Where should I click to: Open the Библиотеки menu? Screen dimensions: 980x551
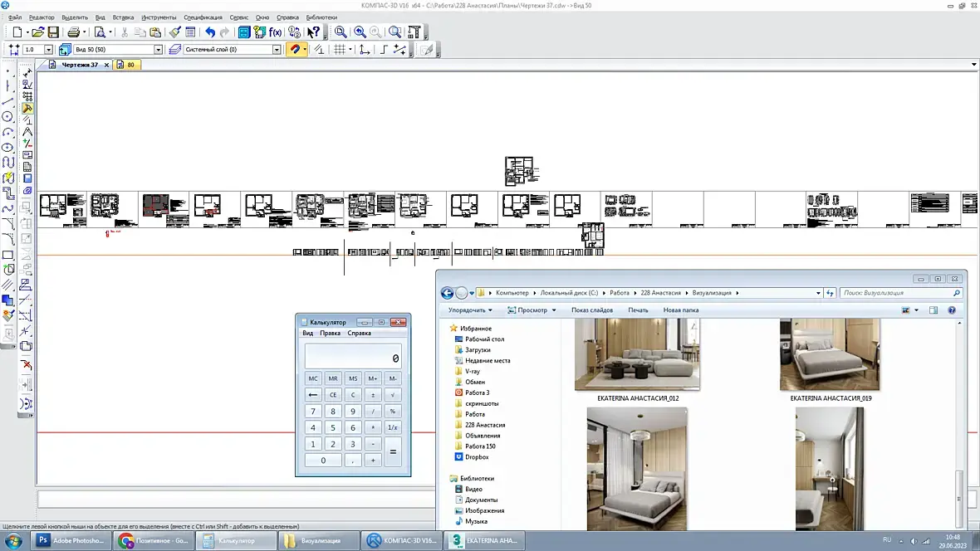[321, 17]
